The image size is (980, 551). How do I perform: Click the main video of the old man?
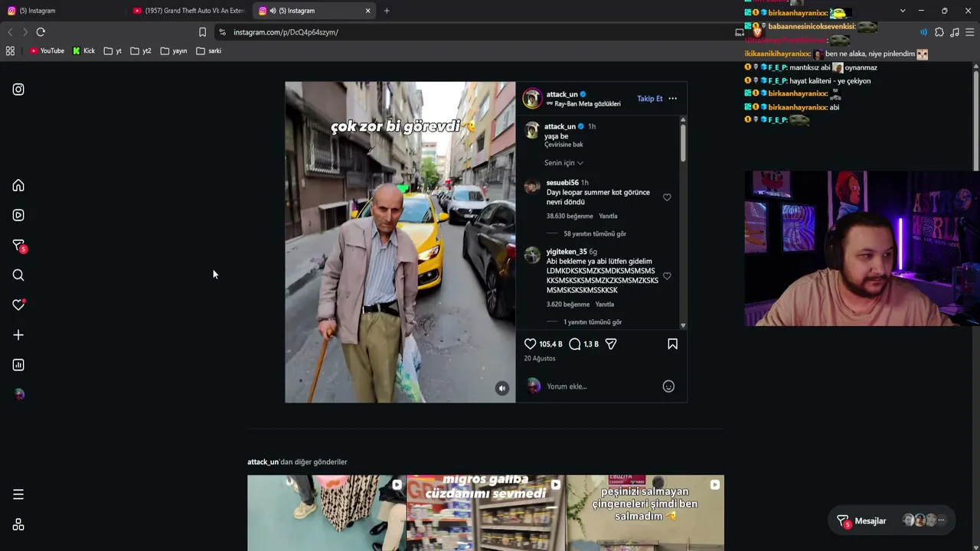click(x=400, y=243)
